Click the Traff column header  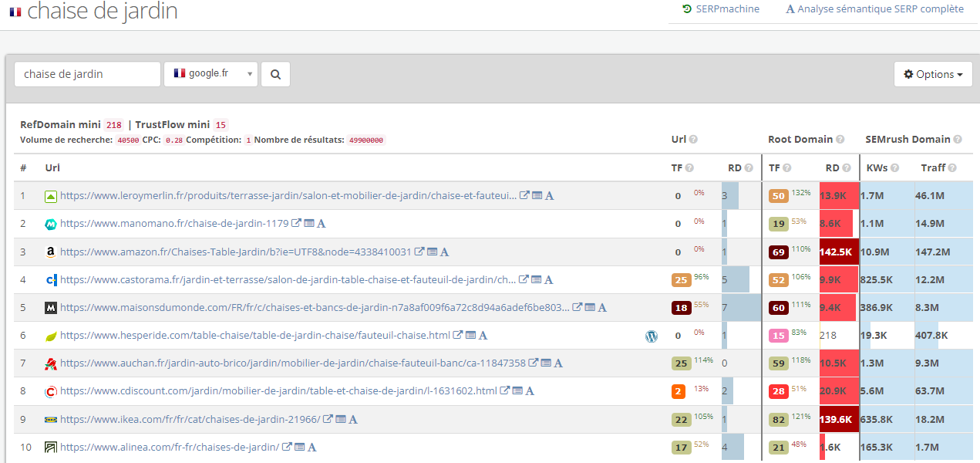click(933, 167)
